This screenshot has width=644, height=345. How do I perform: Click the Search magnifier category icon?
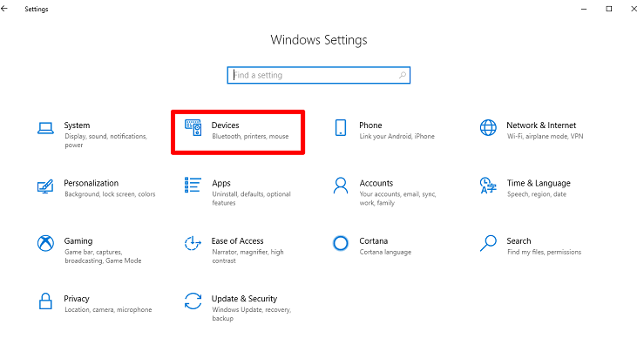click(x=488, y=243)
